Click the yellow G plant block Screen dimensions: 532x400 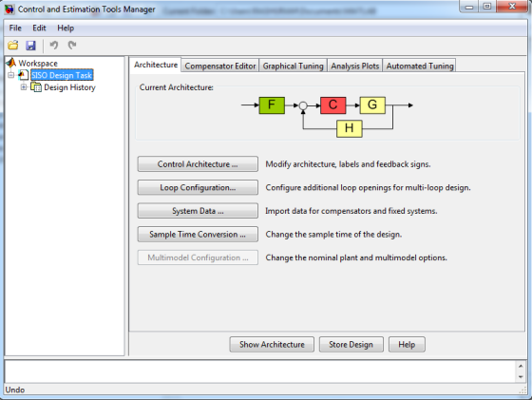pos(372,105)
